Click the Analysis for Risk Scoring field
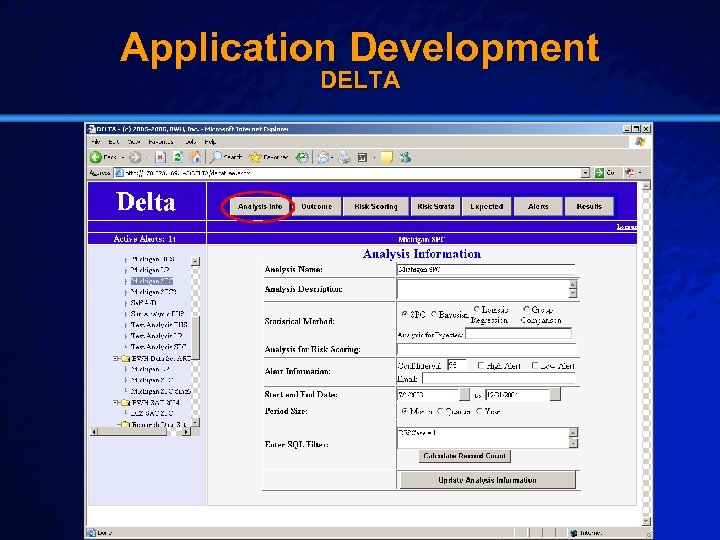Image resolution: width=720 pixels, height=540 pixels. (x=486, y=349)
